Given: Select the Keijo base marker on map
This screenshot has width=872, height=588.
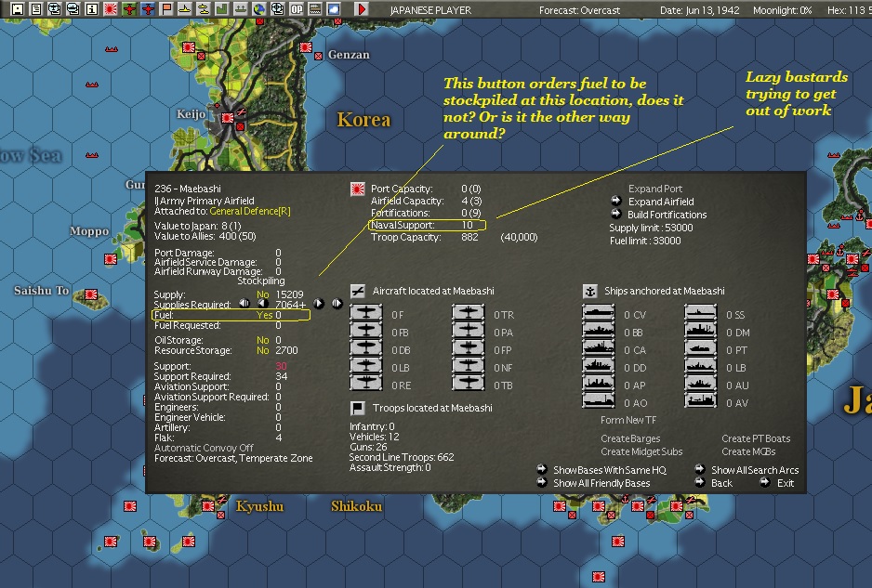Looking at the screenshot, I should (x=227, y=118).
